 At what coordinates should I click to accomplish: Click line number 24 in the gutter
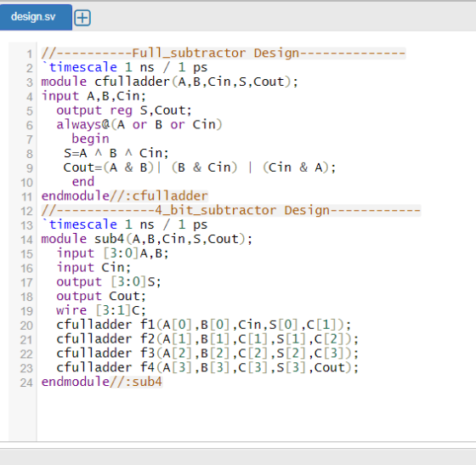click(26, 383)
